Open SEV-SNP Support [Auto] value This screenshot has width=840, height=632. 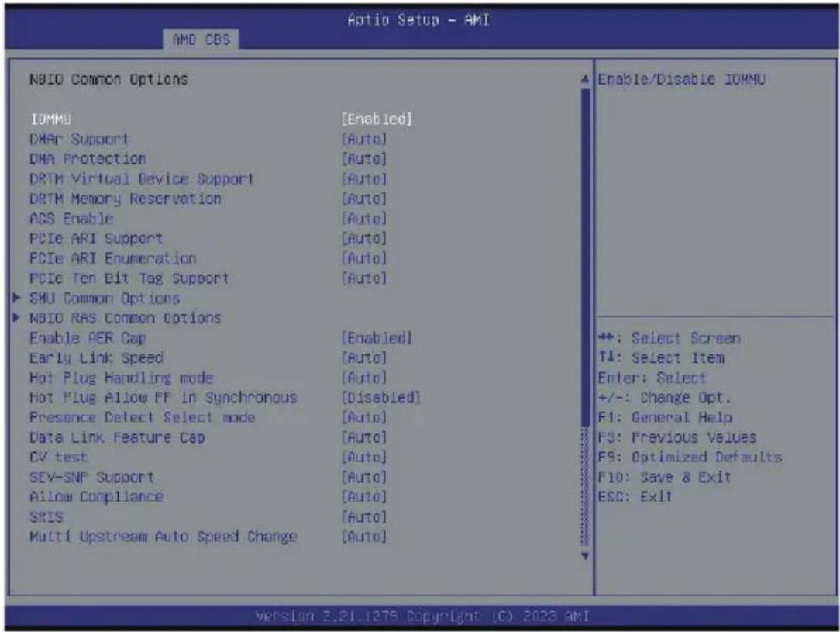[363, 477]
